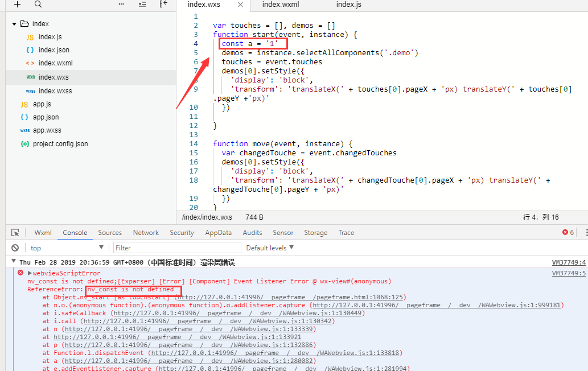Open the Audits devtools tab
This screenshot has height=371, width=588.
click(x=252, y=233)
